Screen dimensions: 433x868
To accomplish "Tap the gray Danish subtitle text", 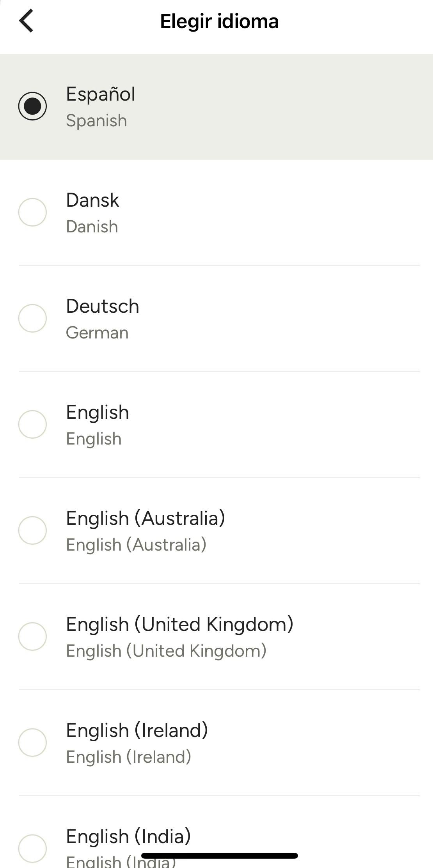I will [x=92, y=227].
